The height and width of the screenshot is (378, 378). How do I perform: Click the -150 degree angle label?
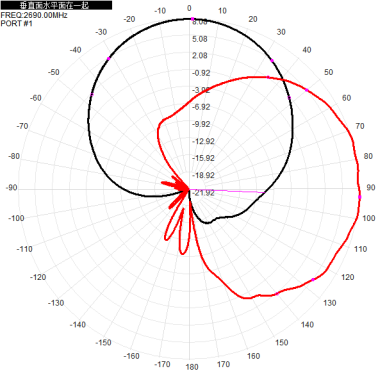coord(103,342)
